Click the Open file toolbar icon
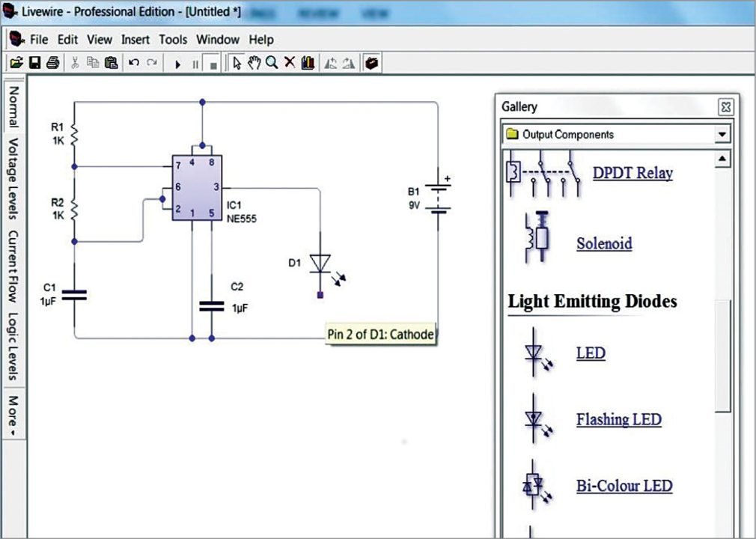 coord(16,64)
